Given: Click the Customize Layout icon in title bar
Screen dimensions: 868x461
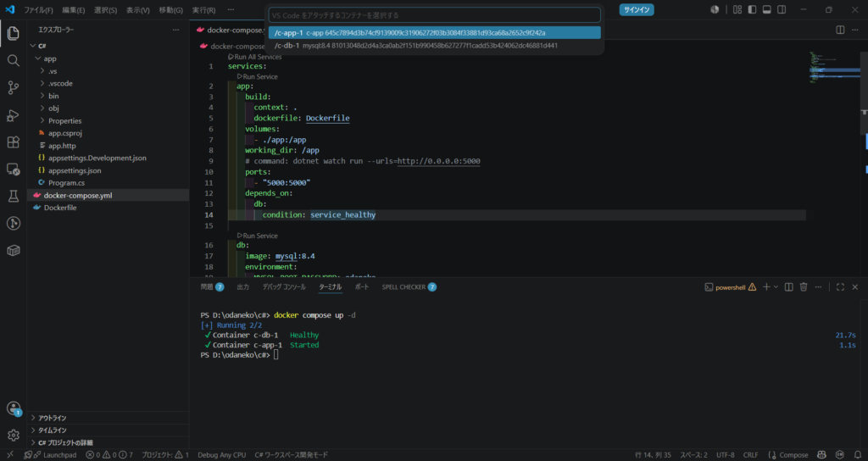Looking at the screenshot, I should tap(737, 9).
